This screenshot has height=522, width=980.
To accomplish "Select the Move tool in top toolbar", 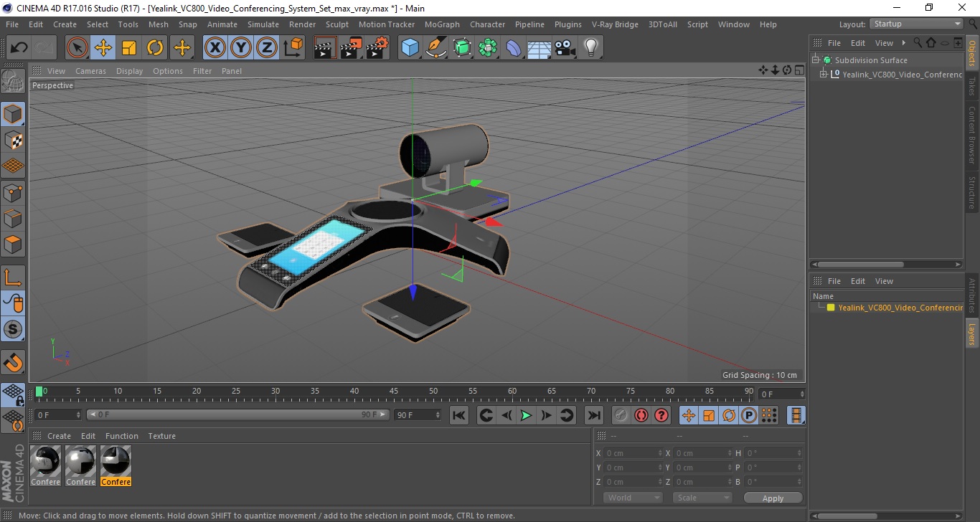I will pos(103,48).
